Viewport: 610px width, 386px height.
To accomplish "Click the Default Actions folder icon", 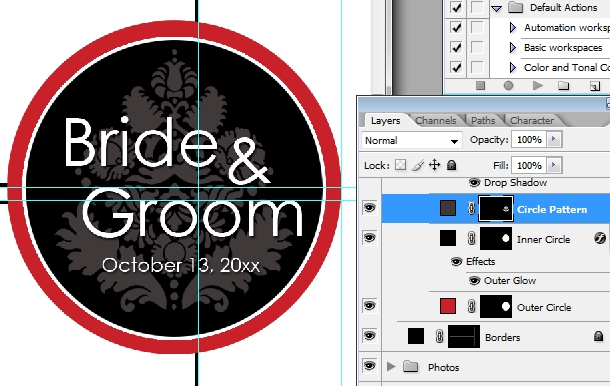I will [515, 7].
